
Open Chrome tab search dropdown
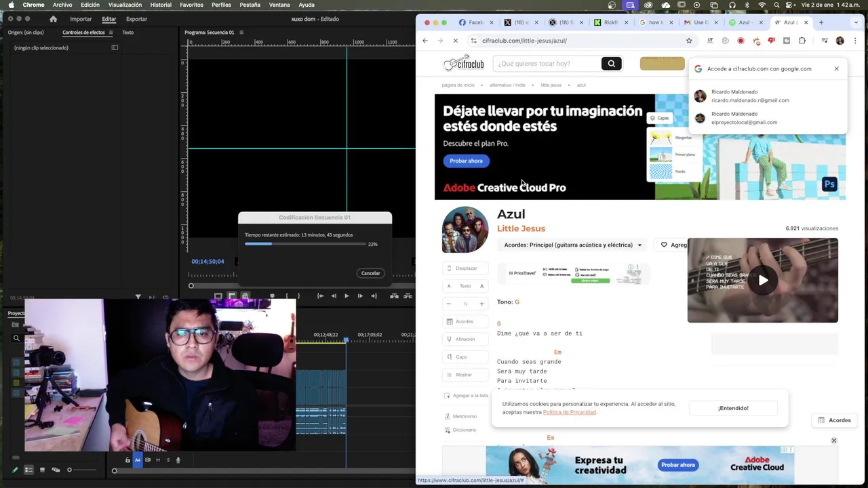(x=856, y=22)
